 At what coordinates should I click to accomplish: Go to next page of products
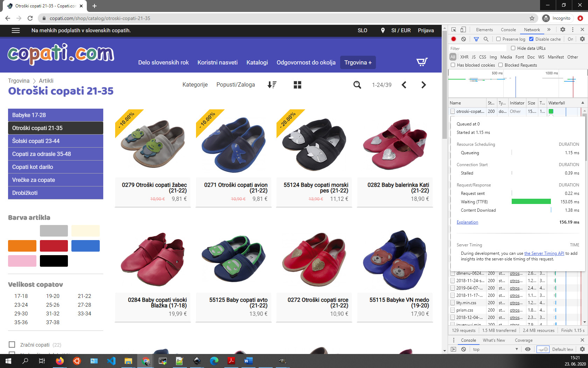click(x=423, y=85)
